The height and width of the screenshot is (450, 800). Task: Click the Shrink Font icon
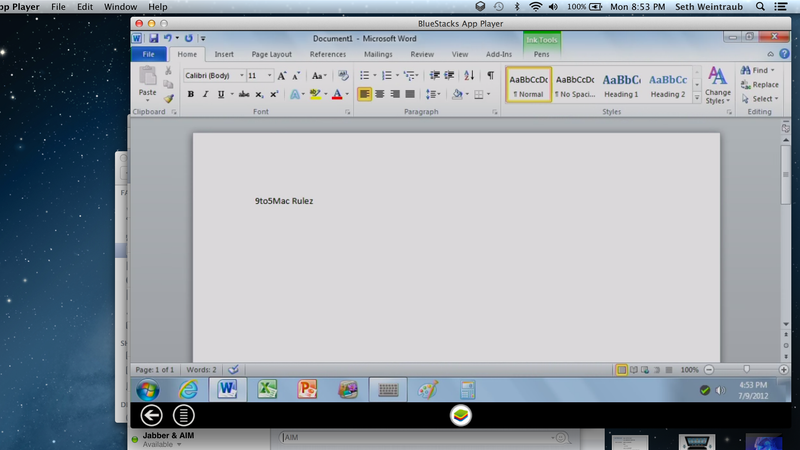(296, 76)
